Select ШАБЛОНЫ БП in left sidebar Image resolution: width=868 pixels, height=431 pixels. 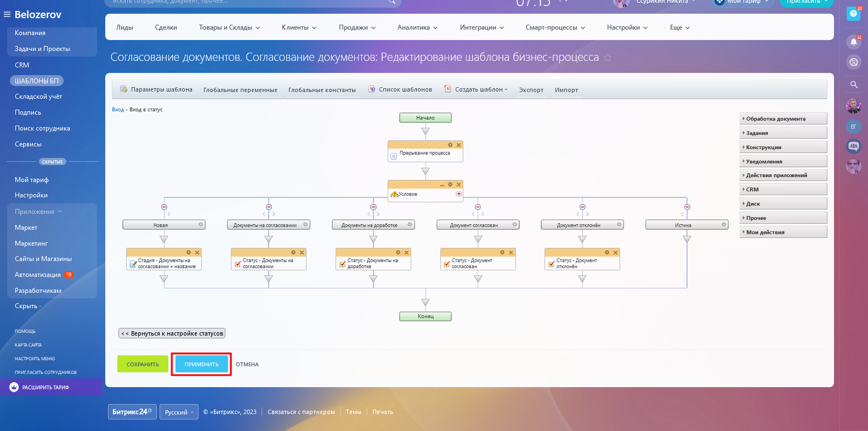click(37, 81)
